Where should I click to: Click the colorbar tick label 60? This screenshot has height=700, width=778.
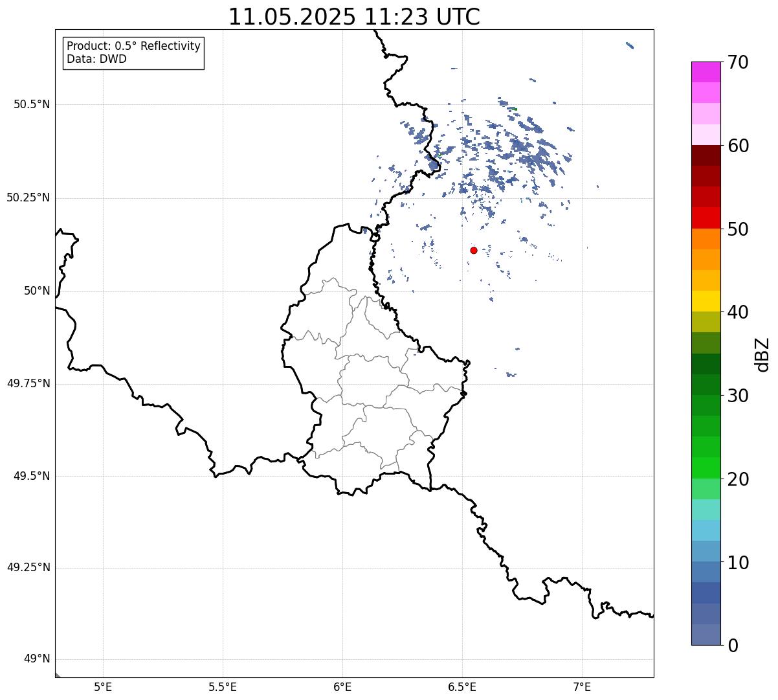click(x=738, y=146)
